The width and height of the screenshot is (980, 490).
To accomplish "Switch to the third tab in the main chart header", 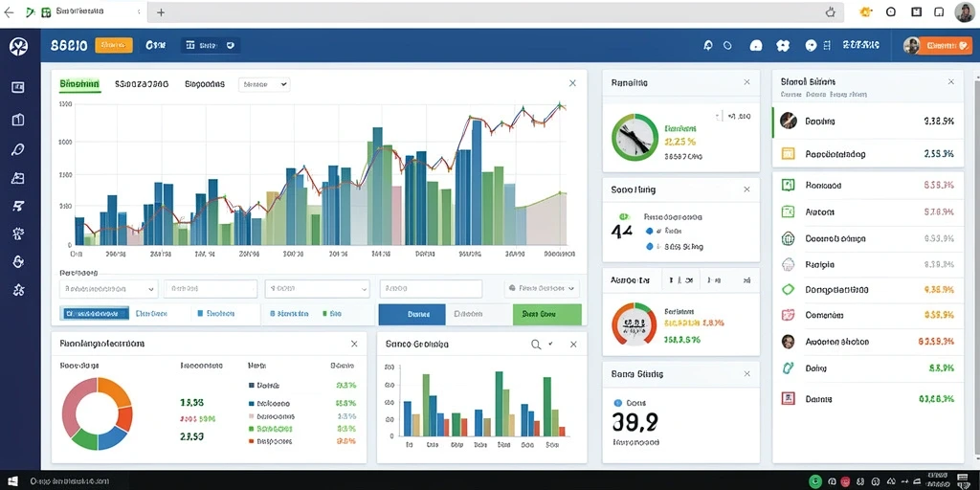I will (x=205, y=84).
